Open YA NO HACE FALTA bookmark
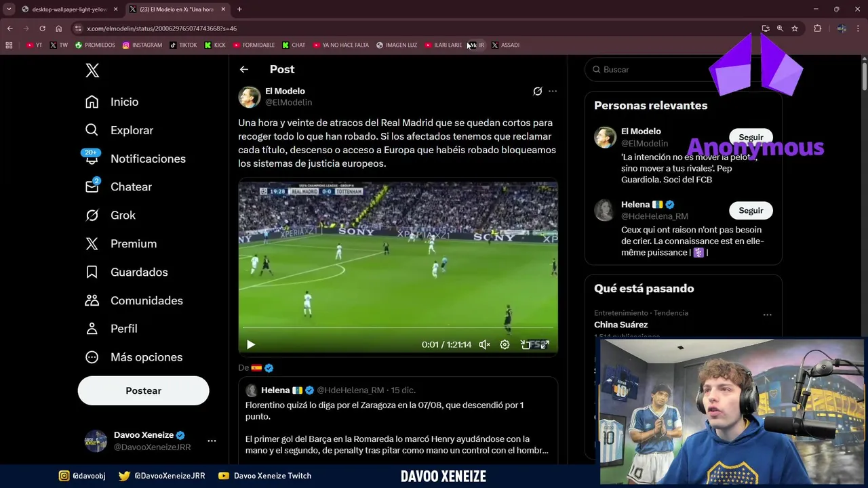The width and height of the screenshot is (868, 488). tap(341, 45)
